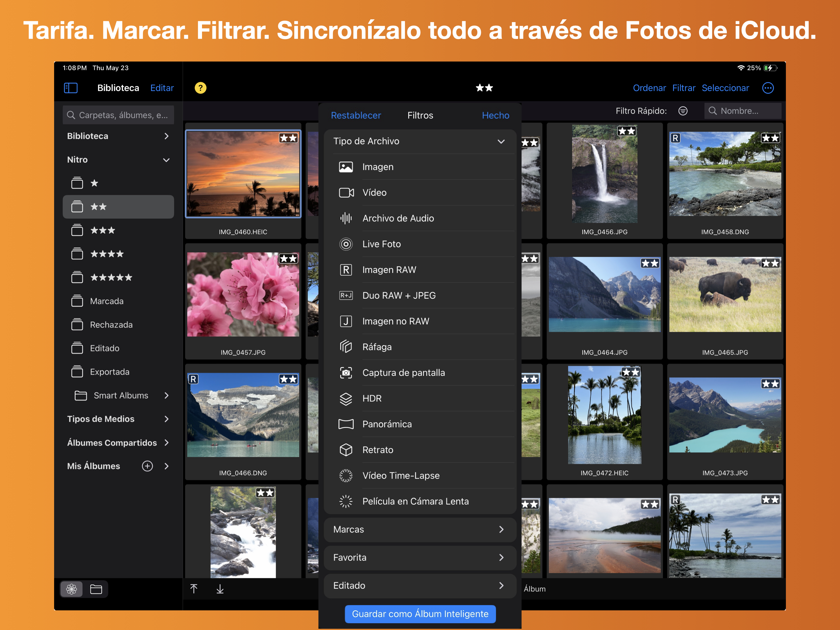Add a new album with plus icon
This screenshot has width=840, height=630.
pos(147,466)
